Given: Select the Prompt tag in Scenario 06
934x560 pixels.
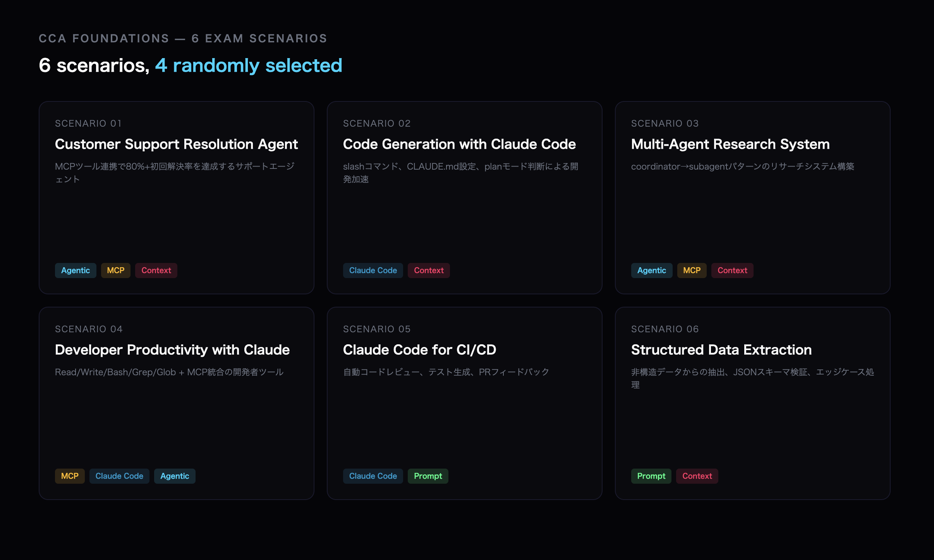Looking at the screenshot, I should pyautogui.click(x=651, y=476).
